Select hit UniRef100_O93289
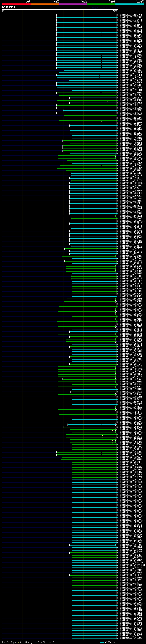Screen dimensions: 146x644 click(131, 151)
